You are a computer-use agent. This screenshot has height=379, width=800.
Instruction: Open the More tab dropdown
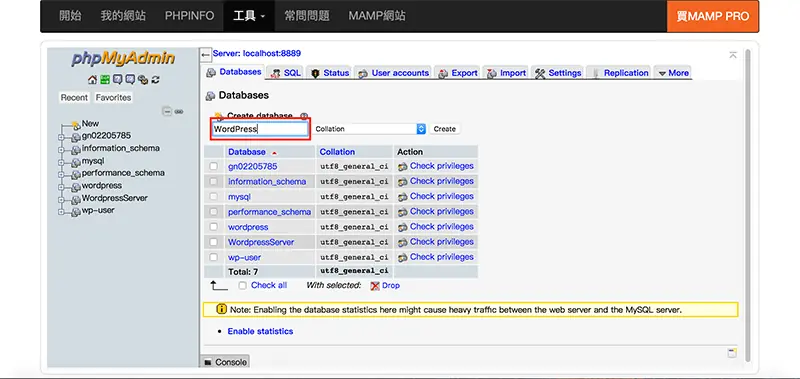point(672,73)
